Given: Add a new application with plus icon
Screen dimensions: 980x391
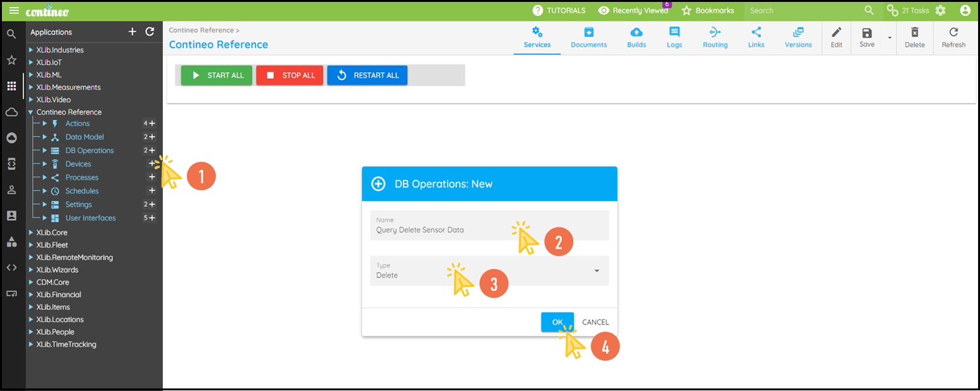Looking at the screenshot, I should (x=132, y=32).
